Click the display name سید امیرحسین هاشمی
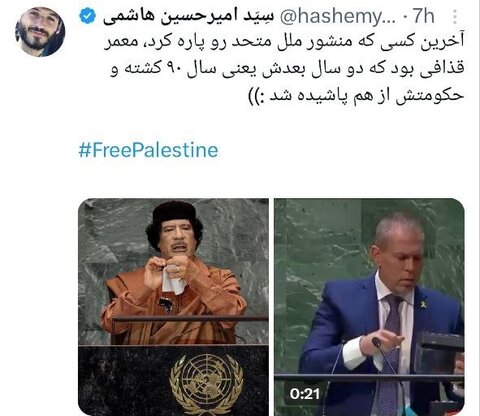The image size is (480, 416). pos(188,17)
